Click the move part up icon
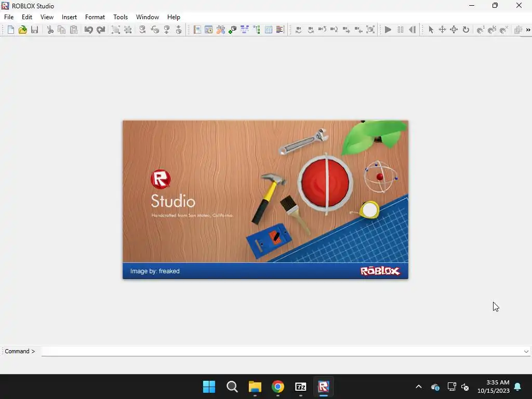 (x=167, y=30)
